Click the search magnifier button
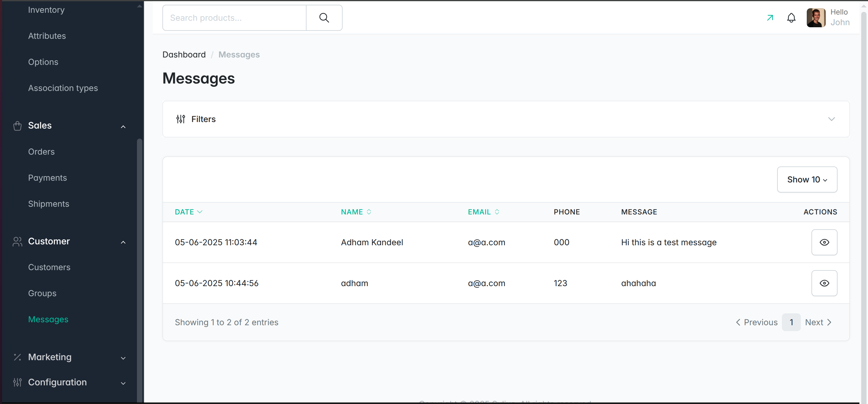This screenshot has height=404, width=868. (x=324, y=18)
